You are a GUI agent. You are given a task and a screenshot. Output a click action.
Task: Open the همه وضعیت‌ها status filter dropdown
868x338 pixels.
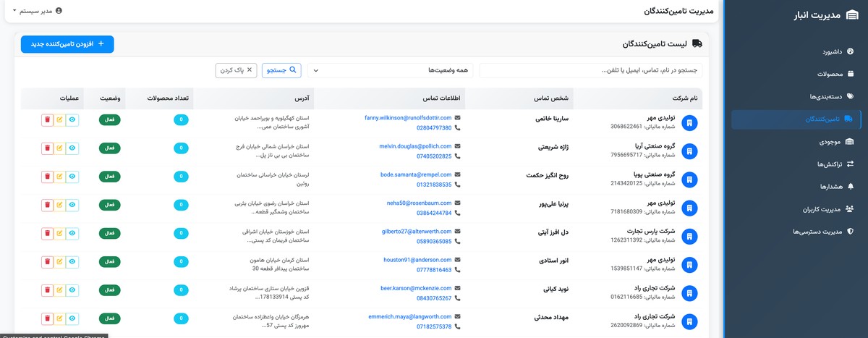[391, 70]
